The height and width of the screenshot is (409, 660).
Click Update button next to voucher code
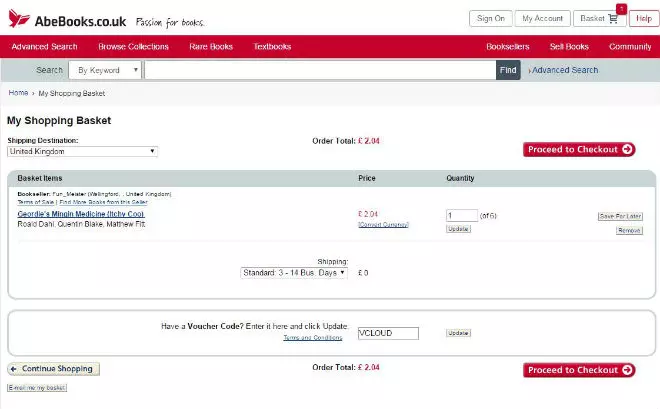458,333
